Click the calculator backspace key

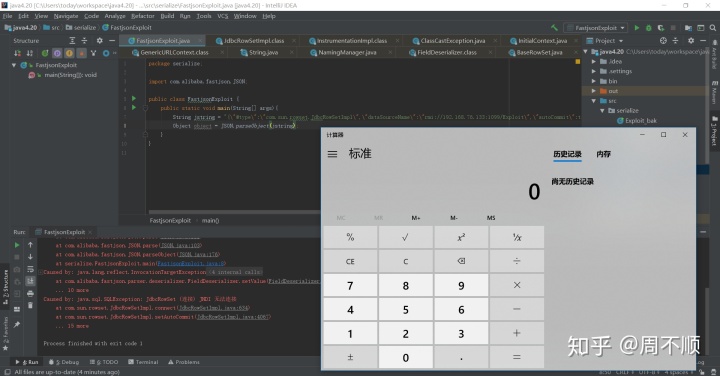461,261
